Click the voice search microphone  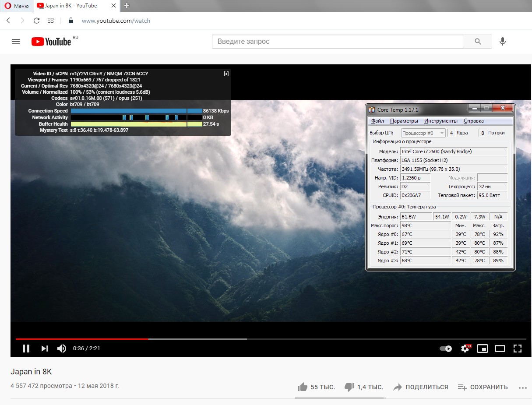(x=503, y=42)
